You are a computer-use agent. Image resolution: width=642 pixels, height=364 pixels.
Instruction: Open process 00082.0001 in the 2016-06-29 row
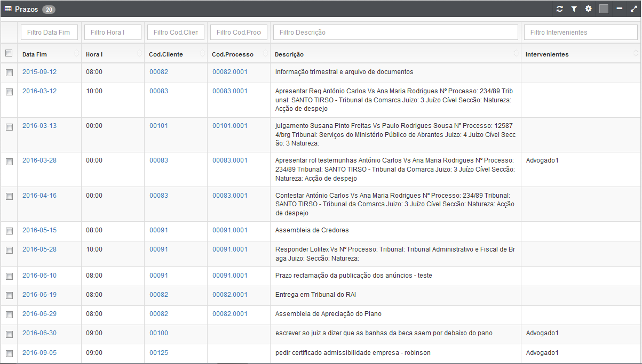[230, 314]
